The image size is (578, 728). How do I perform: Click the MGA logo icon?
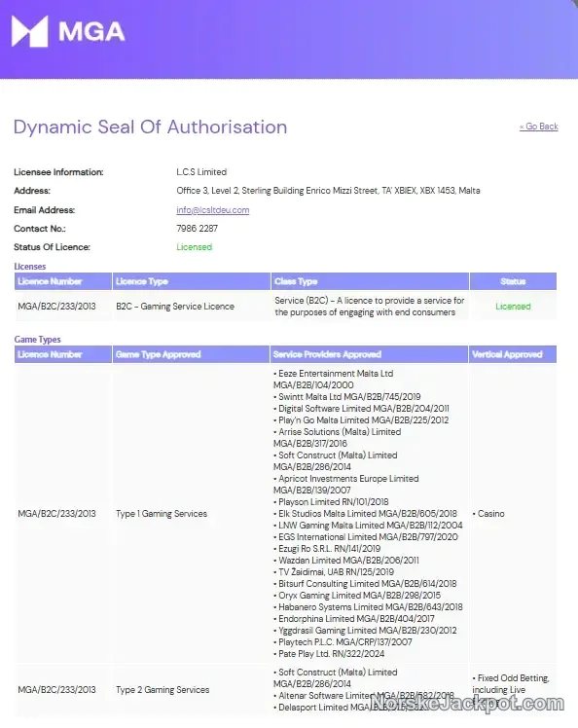click(30, 31)
